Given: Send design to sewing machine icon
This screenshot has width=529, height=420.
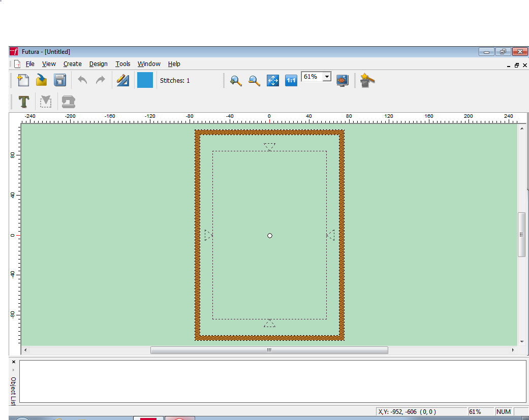Looking at the screenshot, I should (69, 102).
